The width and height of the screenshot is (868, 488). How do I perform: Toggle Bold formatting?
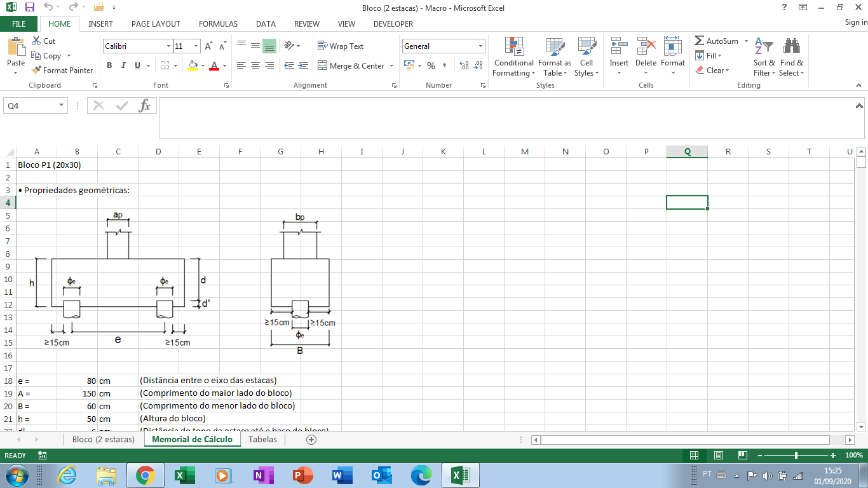[x=109, y=65]
